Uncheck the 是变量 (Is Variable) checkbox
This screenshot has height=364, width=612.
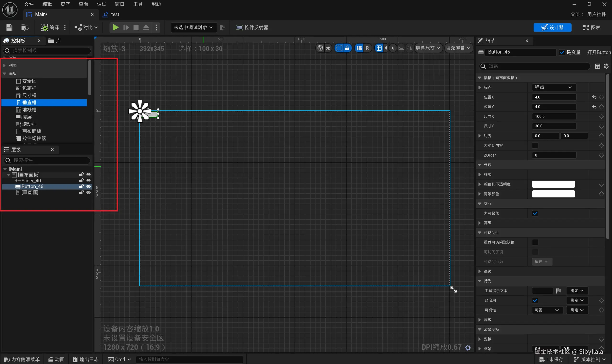click(562, 53)
